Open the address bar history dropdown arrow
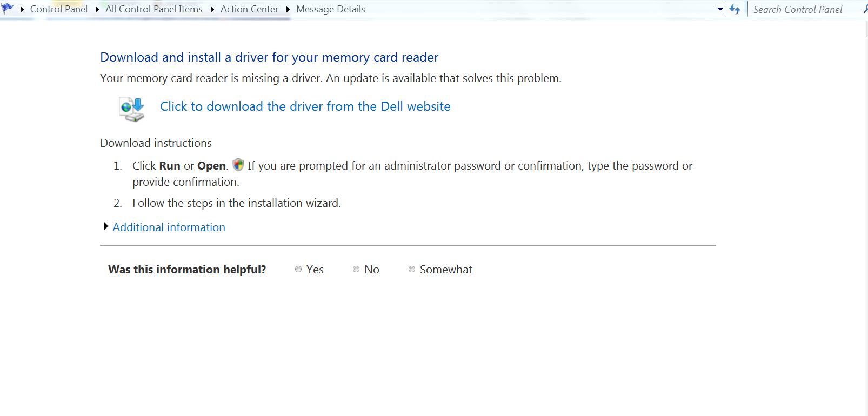868x416 pixels. click(720, 9)
